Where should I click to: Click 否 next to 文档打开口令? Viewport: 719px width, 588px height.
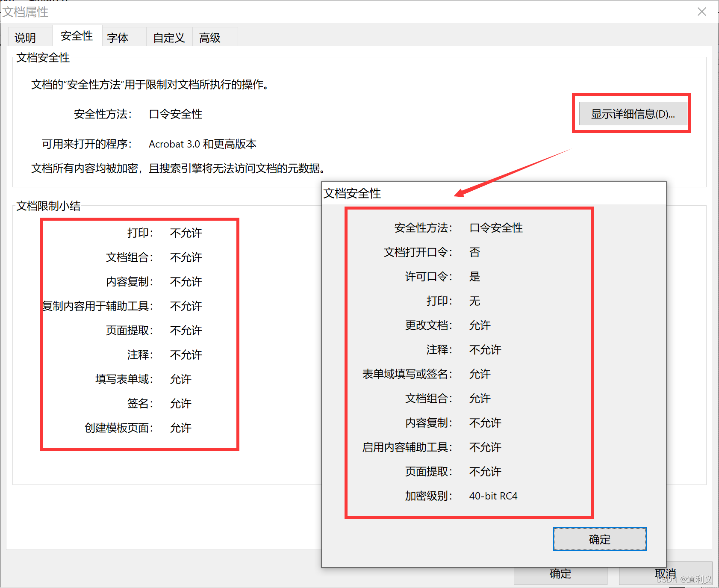pyautogui.click(x=474, y=252)
